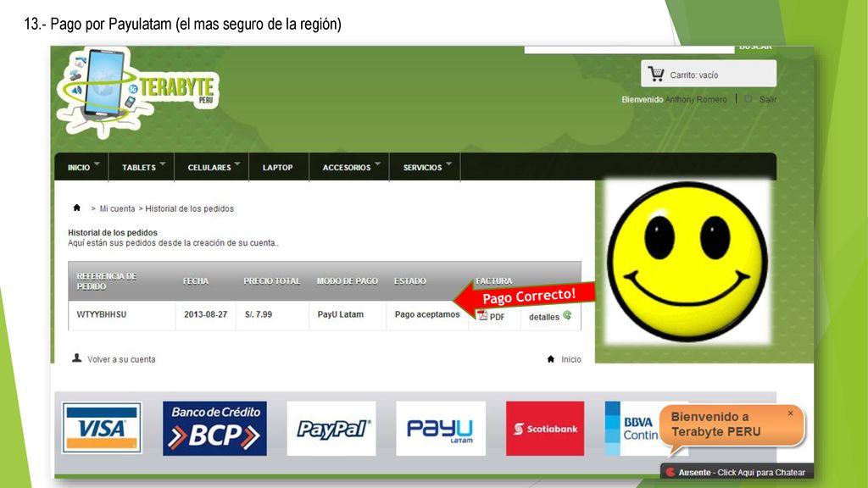Image resolution: width=868 pixels, height=488 pixels.
Task: Click the VISA payment logo
Action: [102, 428]
